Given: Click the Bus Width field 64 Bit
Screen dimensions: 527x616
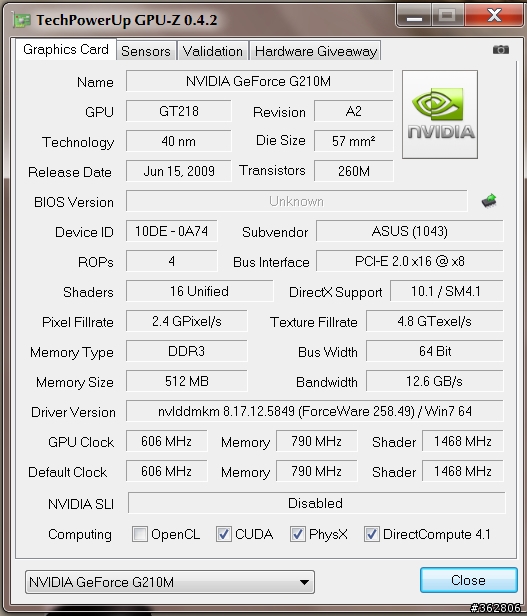Looking at the screenshot, I should (435, 351).
